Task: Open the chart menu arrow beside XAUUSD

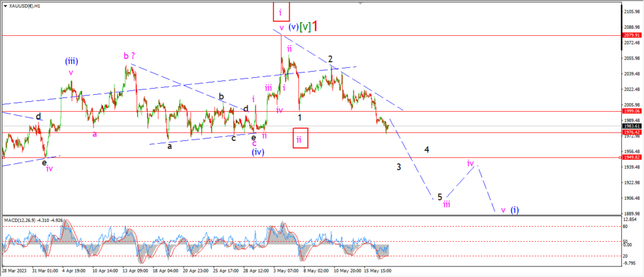Action: pyautogui.click(x=4, y=4)
